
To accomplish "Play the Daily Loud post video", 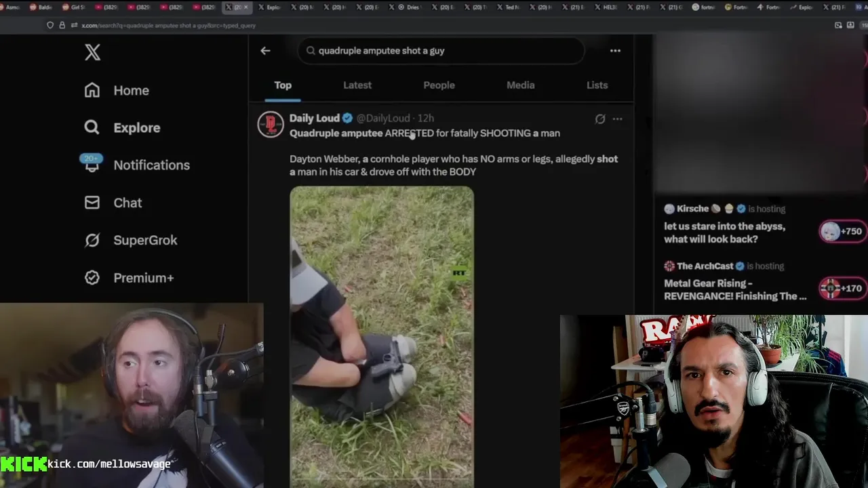I will 382,337.
